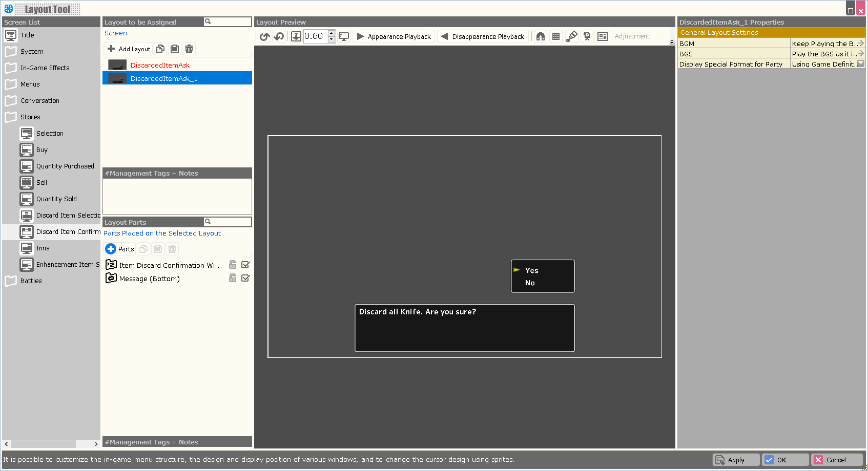Copy the selected layout

pyautogui.click(x=160, y=49)
